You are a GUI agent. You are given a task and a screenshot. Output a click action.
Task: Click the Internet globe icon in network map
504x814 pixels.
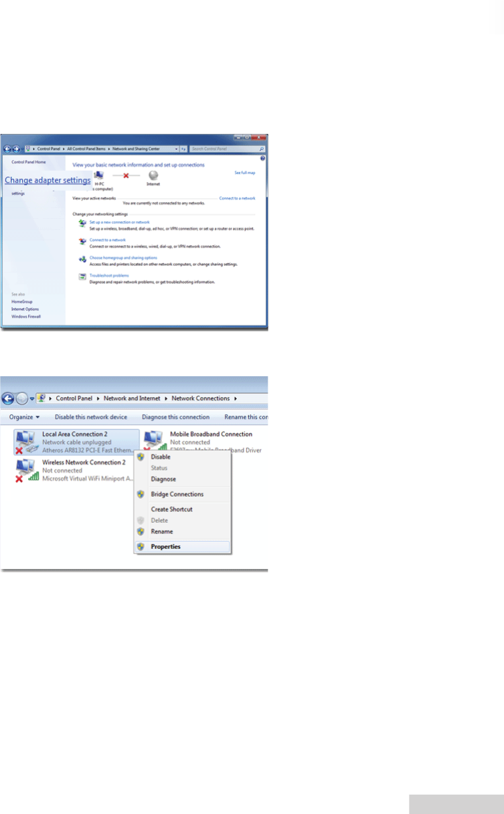pos(153,175)
